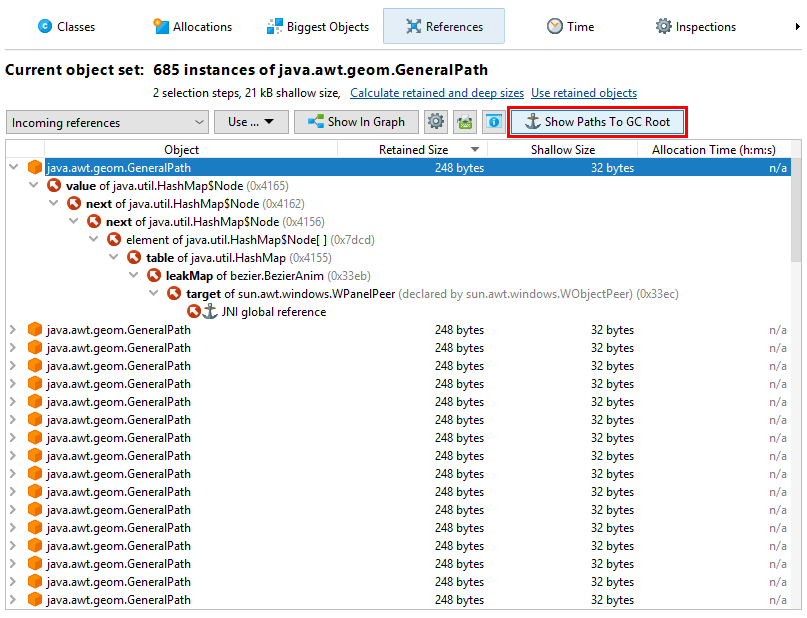
Task: Click reference icon beside next (0x4162)
Action: (x=74, y=204)
